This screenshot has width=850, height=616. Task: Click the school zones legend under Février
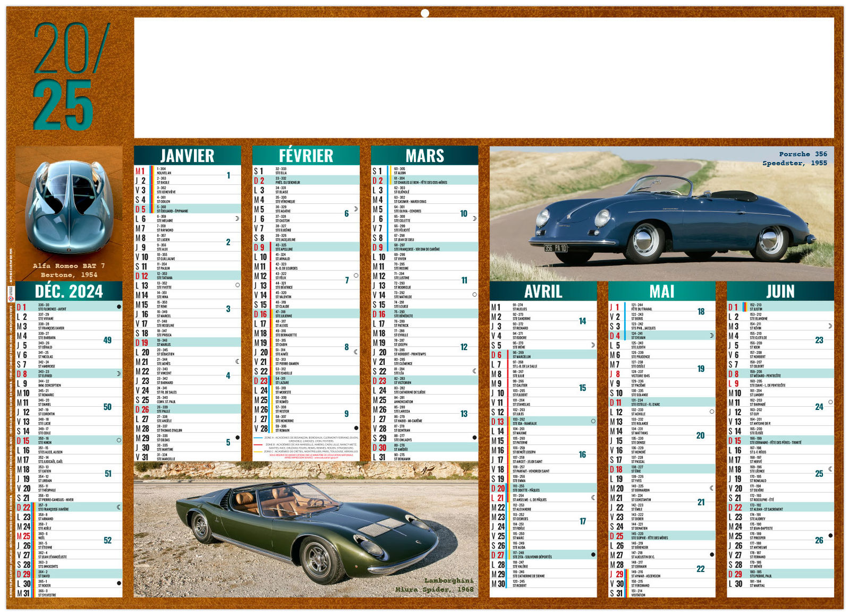click(306, 447)
